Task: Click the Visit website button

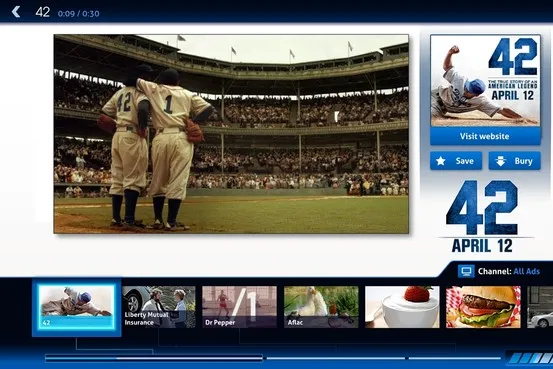Action: point(485,136)
